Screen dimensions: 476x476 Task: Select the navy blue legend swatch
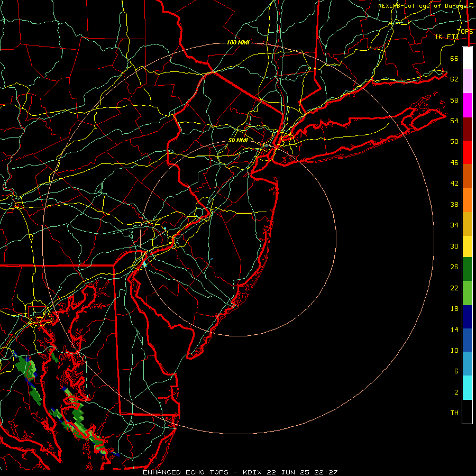(467, 317)
